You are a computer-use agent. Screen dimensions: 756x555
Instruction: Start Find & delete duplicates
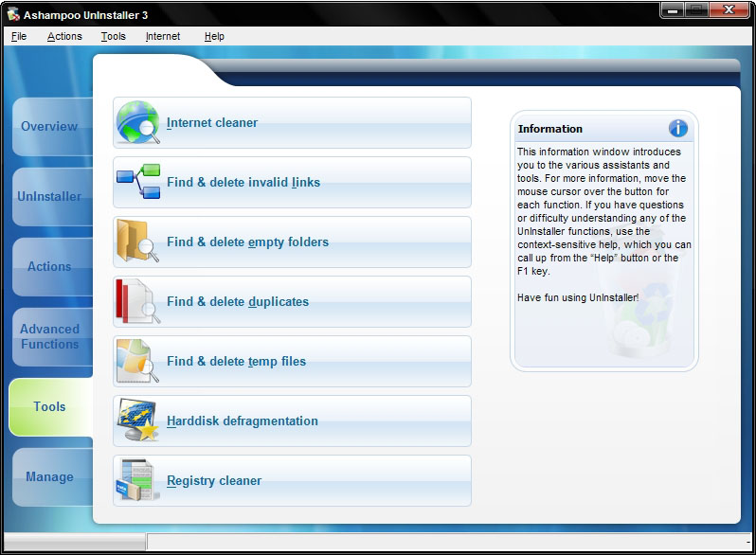point(292,301)
